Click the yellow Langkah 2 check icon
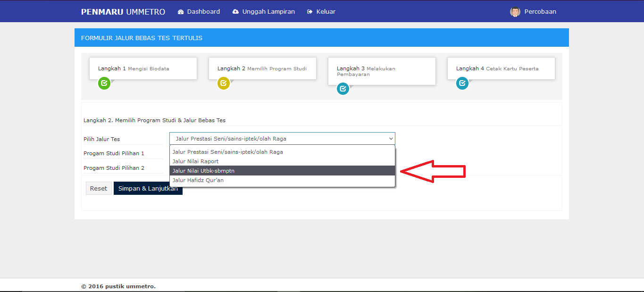The image size is (644, 292). pyautogui.click(x=224, y=83)
